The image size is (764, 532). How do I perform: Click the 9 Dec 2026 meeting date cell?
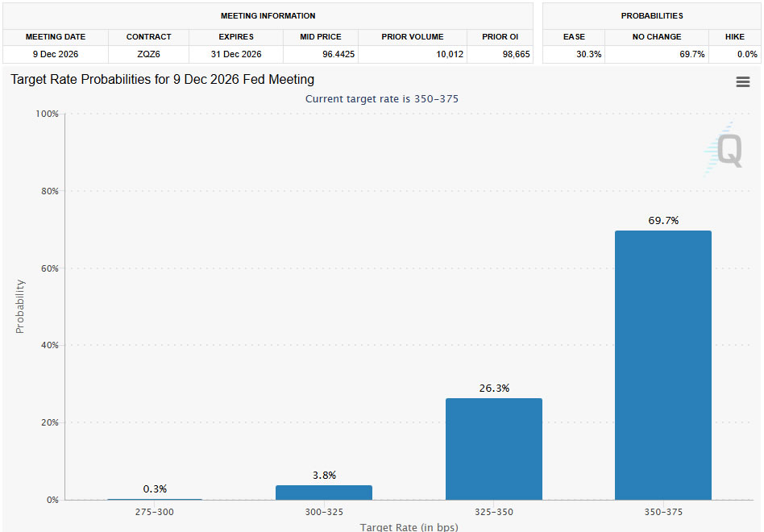tap(56, 54)
